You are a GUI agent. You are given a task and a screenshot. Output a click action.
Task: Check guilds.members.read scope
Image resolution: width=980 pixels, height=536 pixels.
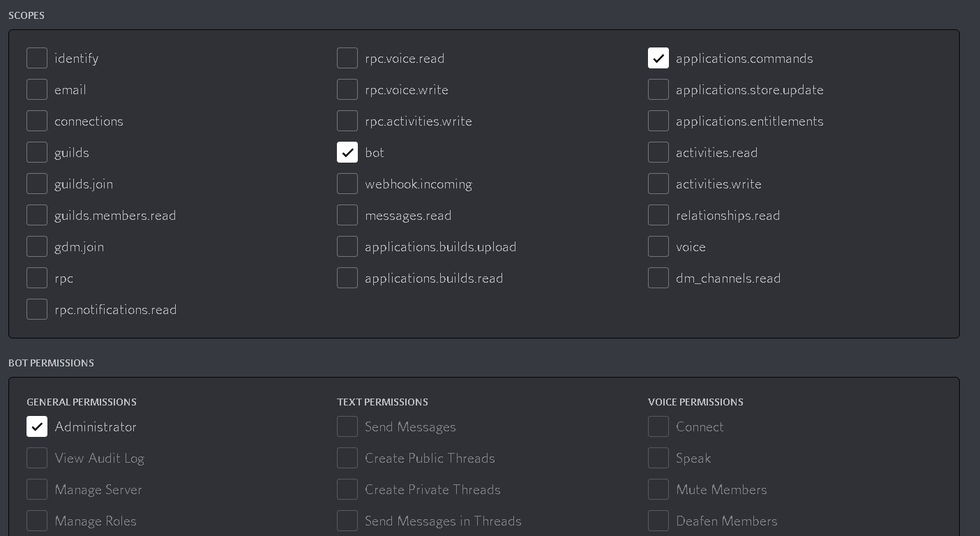click(37, 215)
